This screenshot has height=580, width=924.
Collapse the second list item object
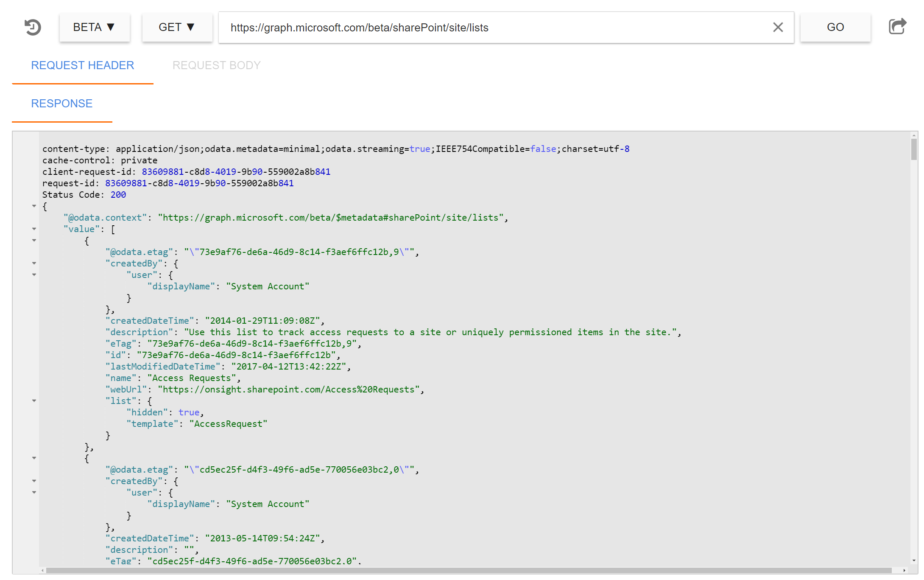point(34,458)
